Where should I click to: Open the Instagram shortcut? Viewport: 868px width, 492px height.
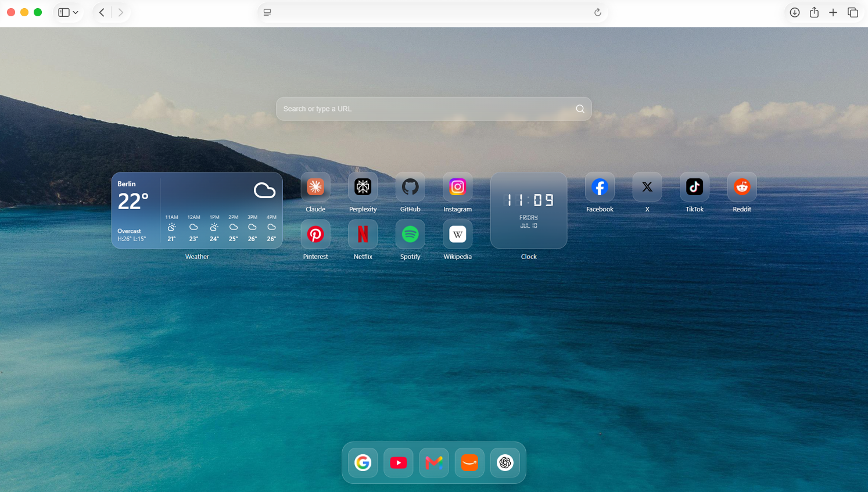point(457,187)
